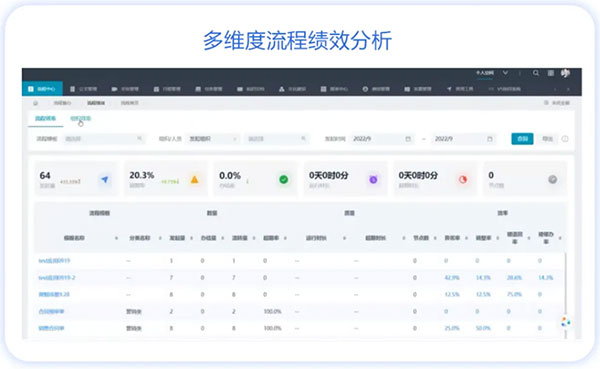This screenshot has width=600, height=369.
Task: Select the highlighted blue module in the navigation bar
Action: 42,89
